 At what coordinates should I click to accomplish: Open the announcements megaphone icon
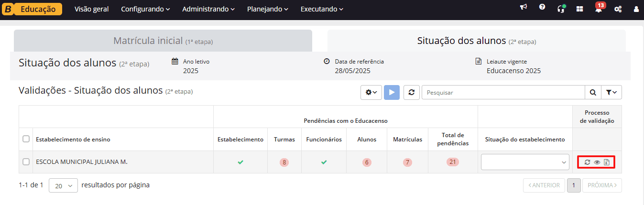click(524, 8)
